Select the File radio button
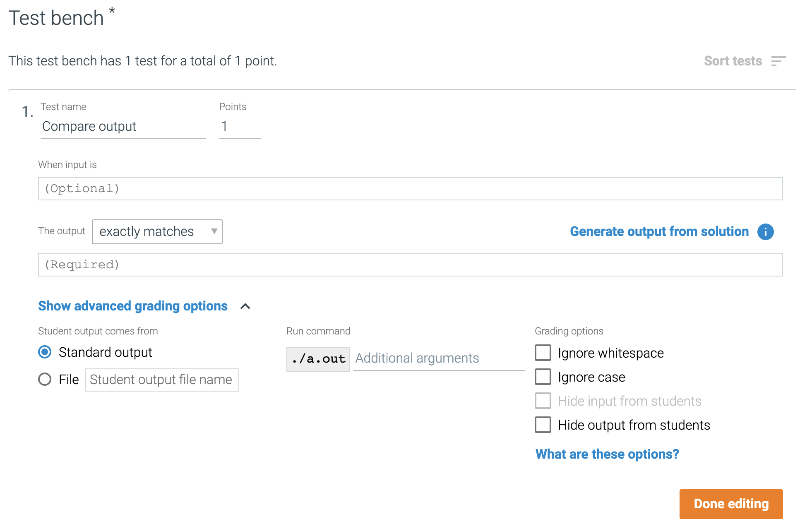The width and height of the screenshot is (812, 529). [x=45, y=380]
